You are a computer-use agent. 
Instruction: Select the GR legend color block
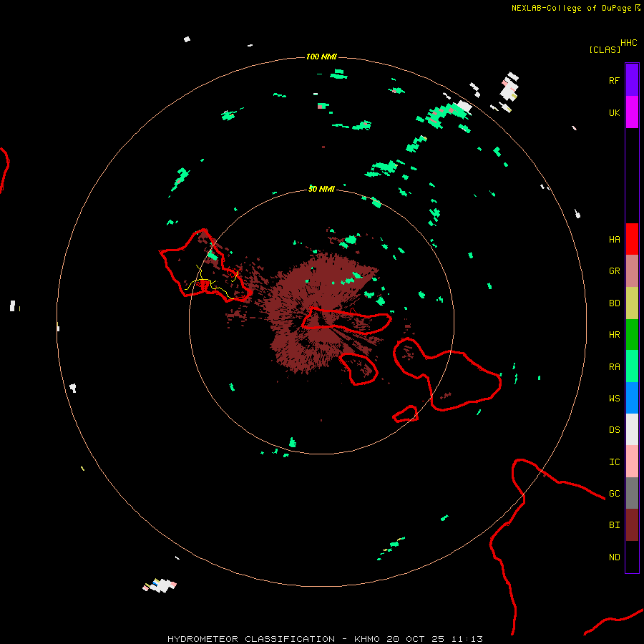pos(632,271)
